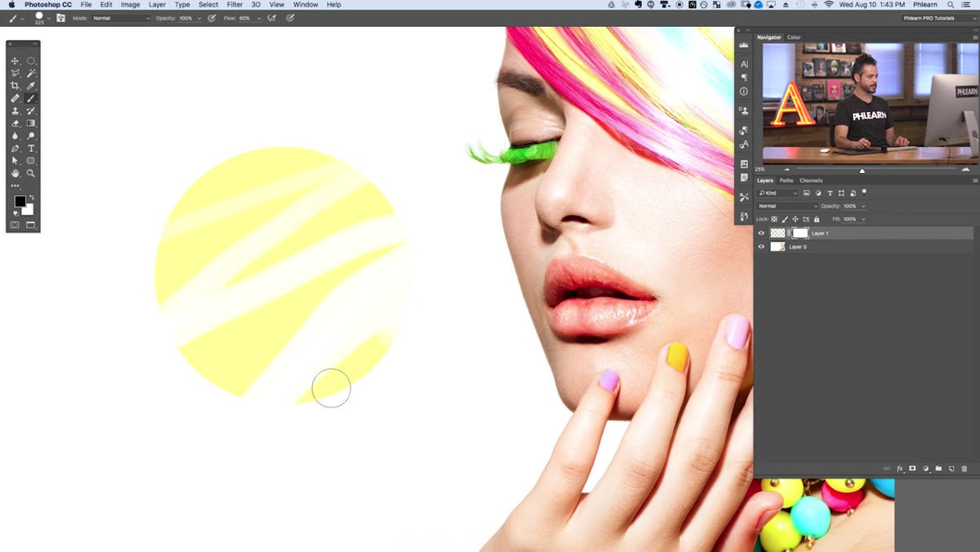Pick the Gradient tool
The image size is (980, 552).
coord(31,123)
